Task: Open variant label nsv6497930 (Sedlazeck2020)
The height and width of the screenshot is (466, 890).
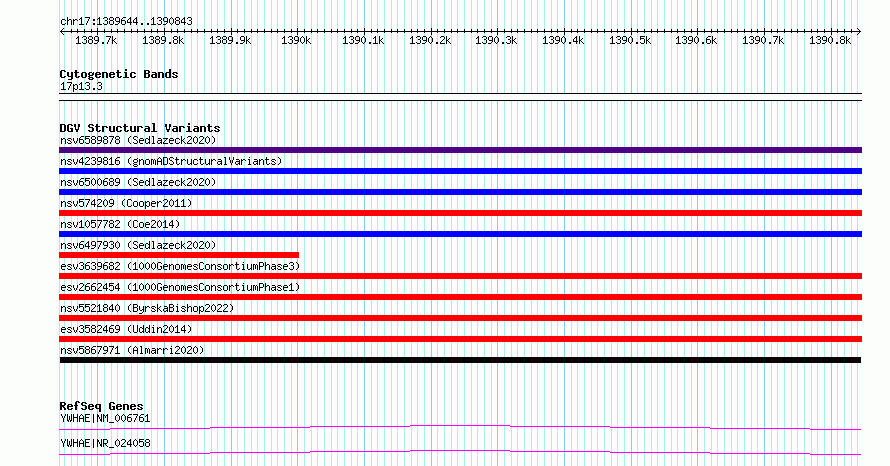Action: point(138,245)
